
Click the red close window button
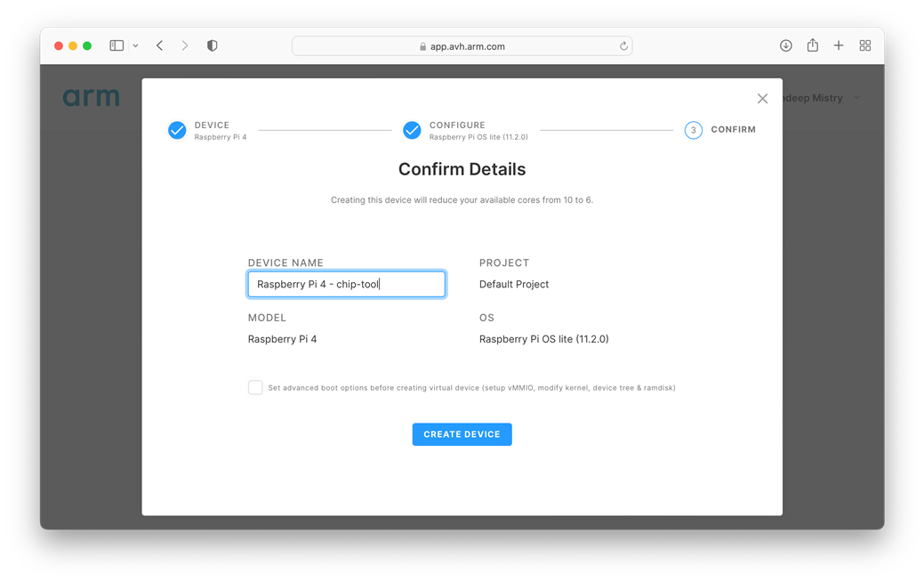(x=59, y=46)
